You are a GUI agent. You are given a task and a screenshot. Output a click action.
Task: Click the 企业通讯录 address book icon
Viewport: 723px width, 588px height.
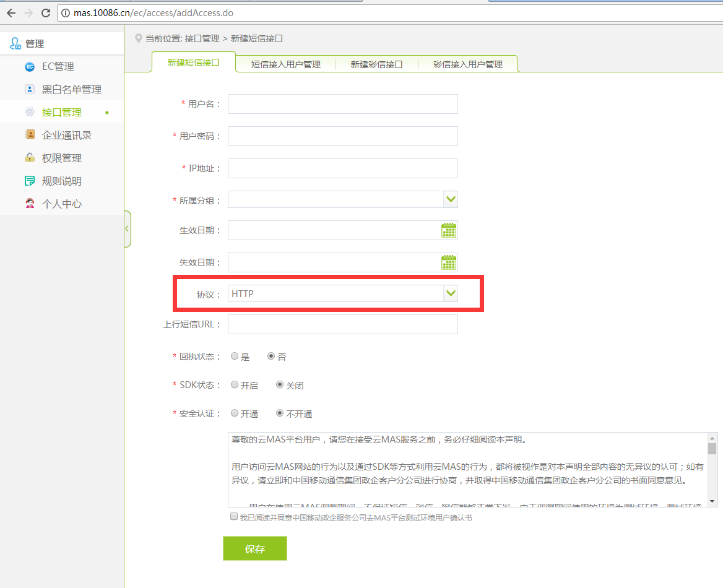(x=30, y=135)
